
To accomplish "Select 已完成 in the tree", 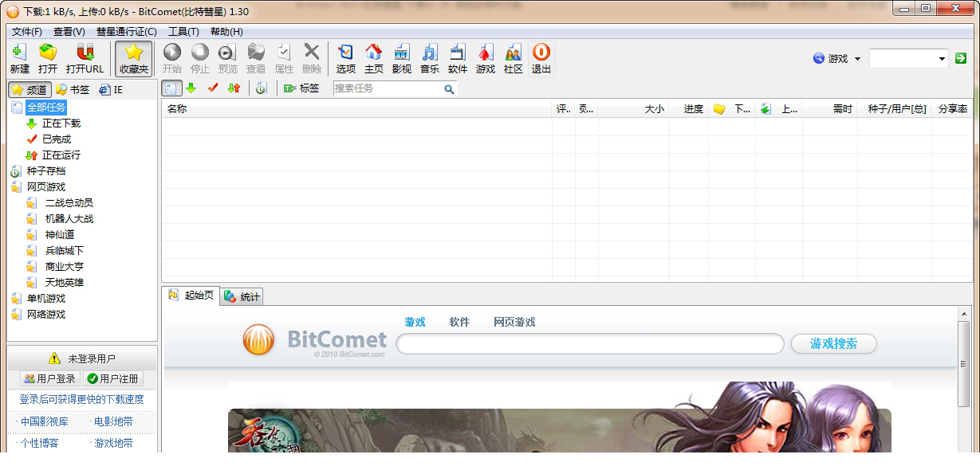I will tap(57, 139).
